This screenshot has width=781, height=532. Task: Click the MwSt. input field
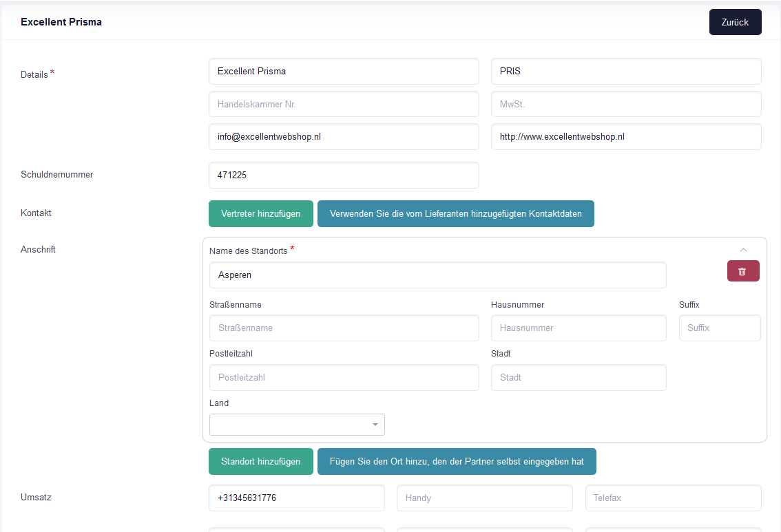pos(626,104)
